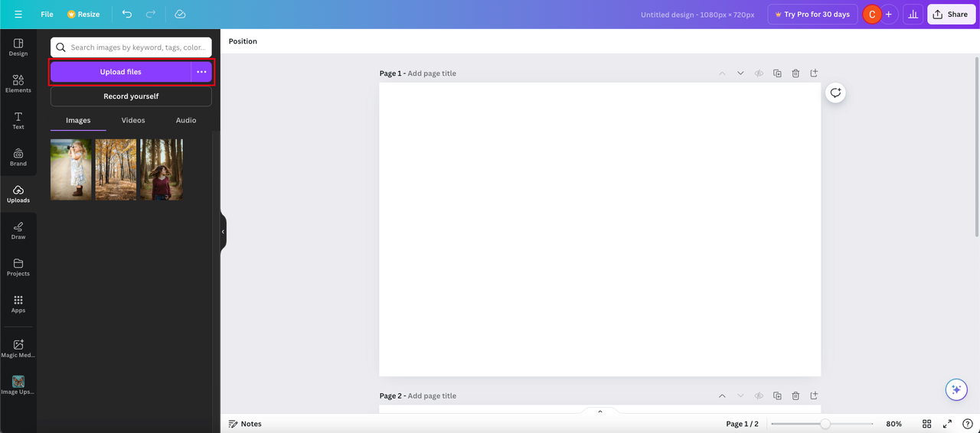Open more upload options (three dots)
Screen dimensions: 980x433
click(x=201, y=72)
